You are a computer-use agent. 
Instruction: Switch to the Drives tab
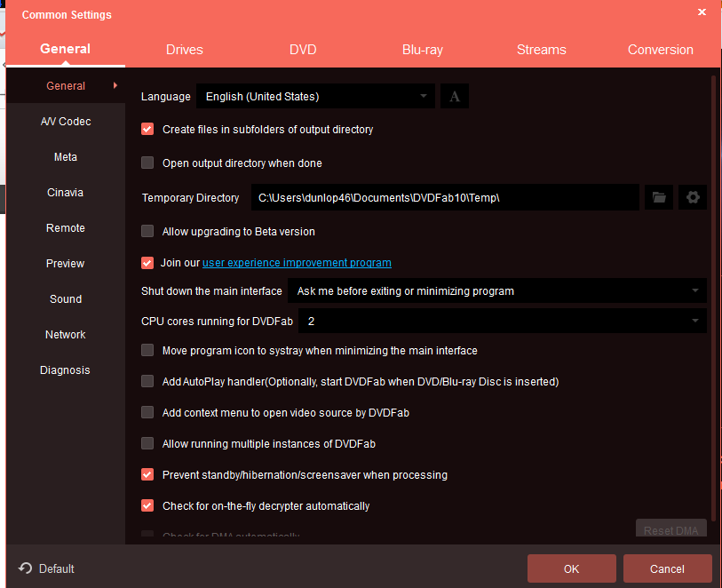184,49
